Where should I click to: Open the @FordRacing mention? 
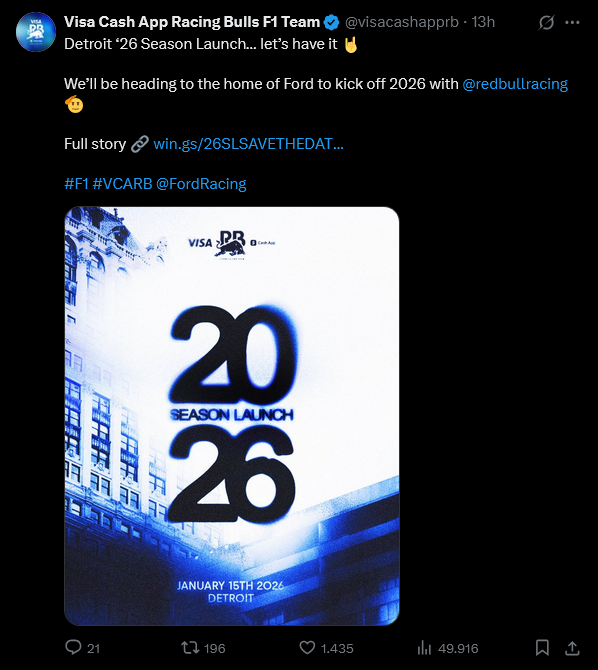coord(201,184)
